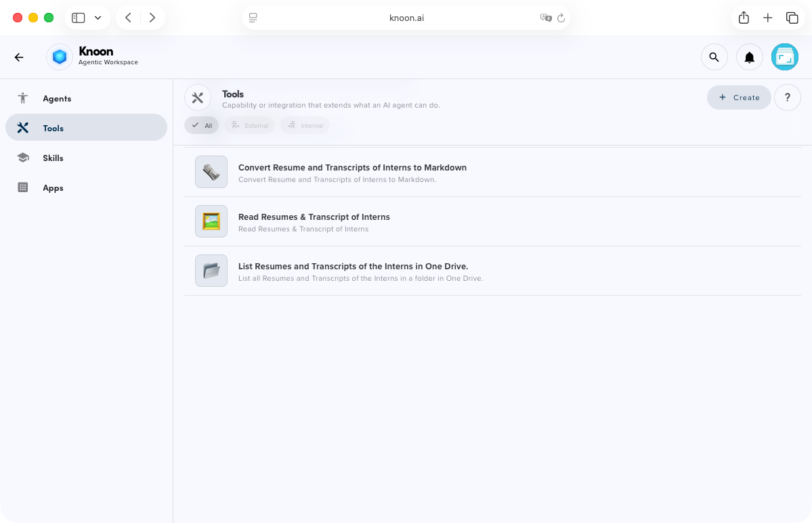Click the knoon.ai address bar

pos(406,18)
